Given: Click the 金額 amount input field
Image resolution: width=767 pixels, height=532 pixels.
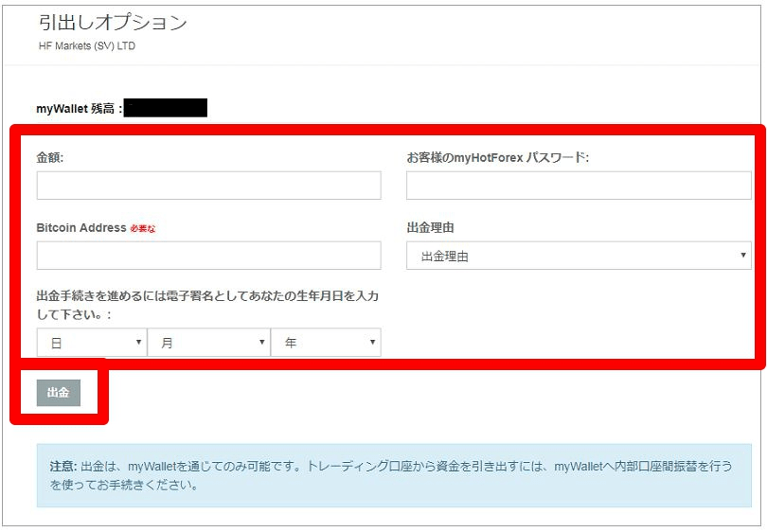Looking at the screenshot, I should click(208, 186).
